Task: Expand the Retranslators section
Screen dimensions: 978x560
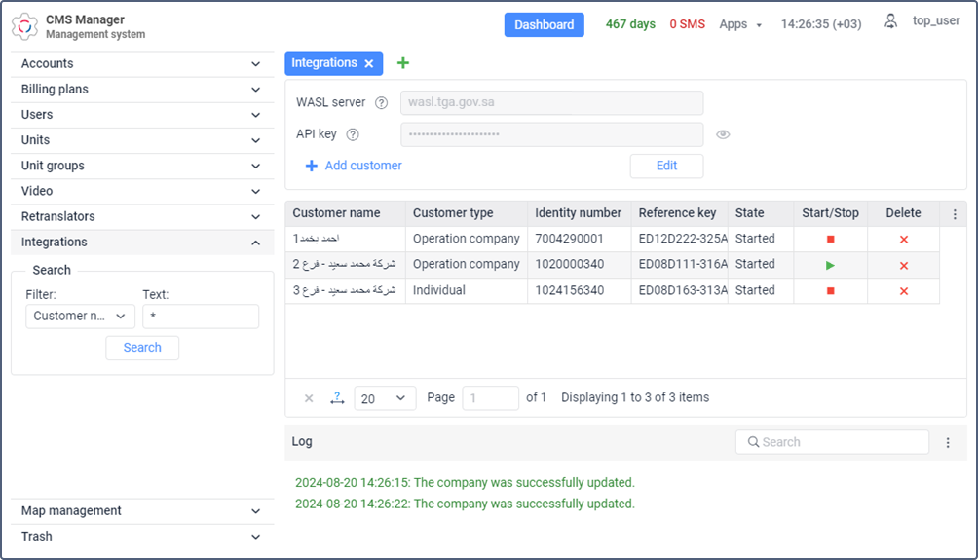Action: click(x=142, y=216)
